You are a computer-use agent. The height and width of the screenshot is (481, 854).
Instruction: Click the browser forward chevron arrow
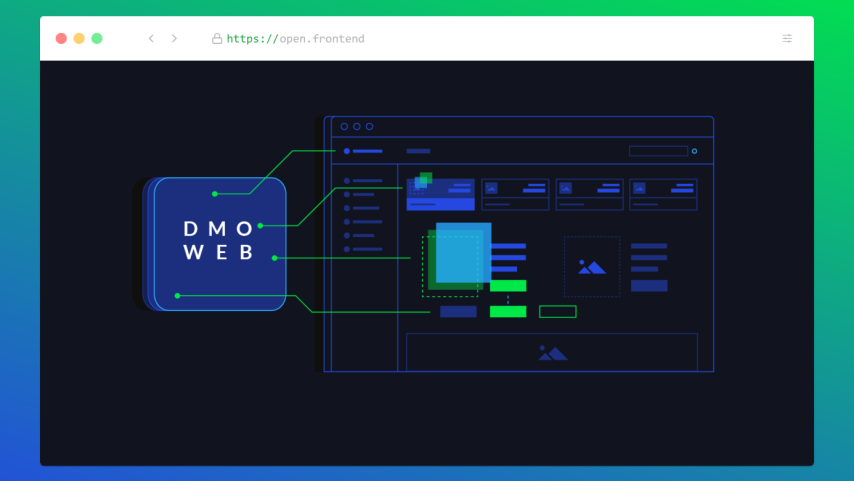tap(174, 39)
